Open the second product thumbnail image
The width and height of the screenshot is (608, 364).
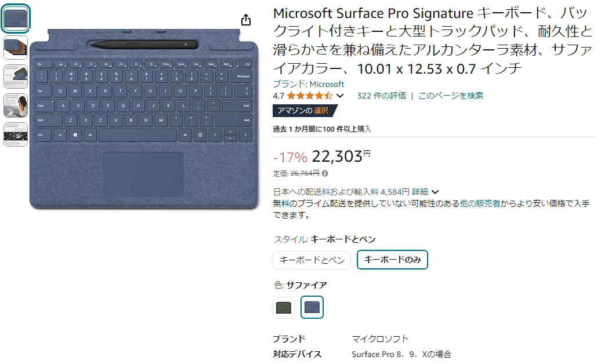pyautogui.click(x=15, y=47)
